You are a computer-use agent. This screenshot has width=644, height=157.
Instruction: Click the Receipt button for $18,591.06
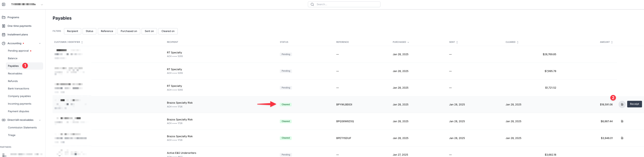634,104
